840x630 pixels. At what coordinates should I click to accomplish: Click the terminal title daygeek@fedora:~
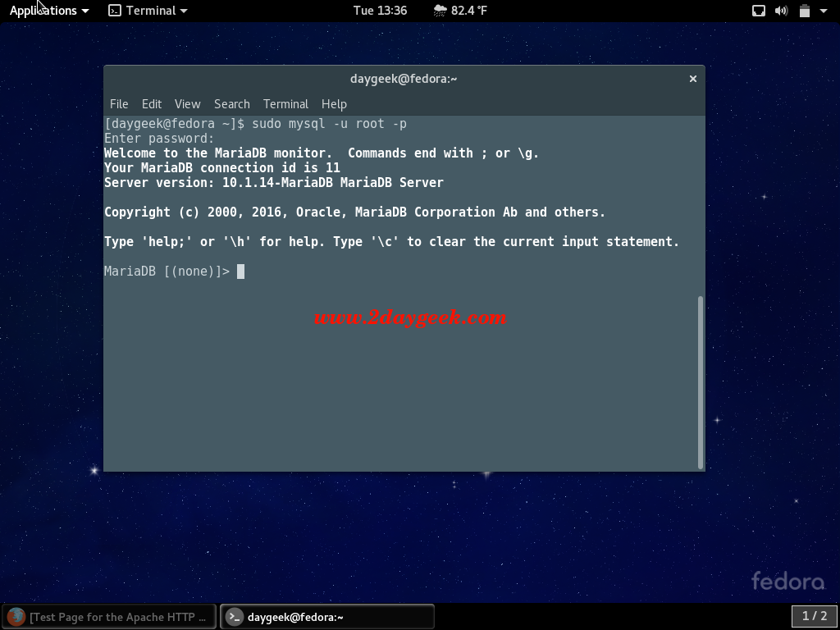(404, 79)
